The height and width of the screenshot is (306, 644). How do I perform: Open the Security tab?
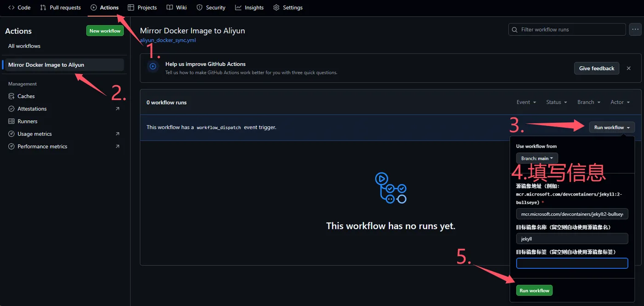211,7
